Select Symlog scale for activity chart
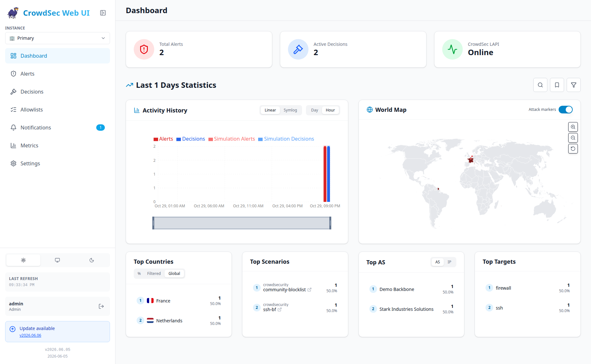This screenshot has height=364, width=591. tap(290, 110)
